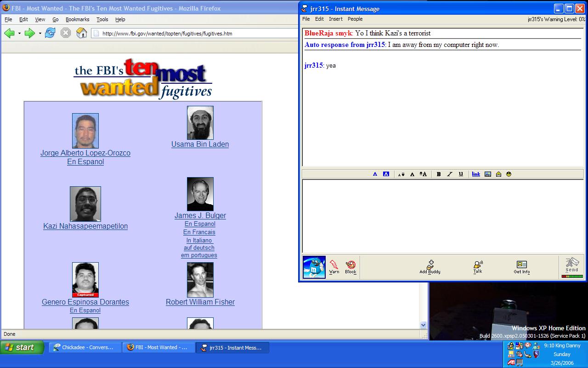Reset IM font to normal size
This screenshot has height=368, width=588.
(412, 174)
